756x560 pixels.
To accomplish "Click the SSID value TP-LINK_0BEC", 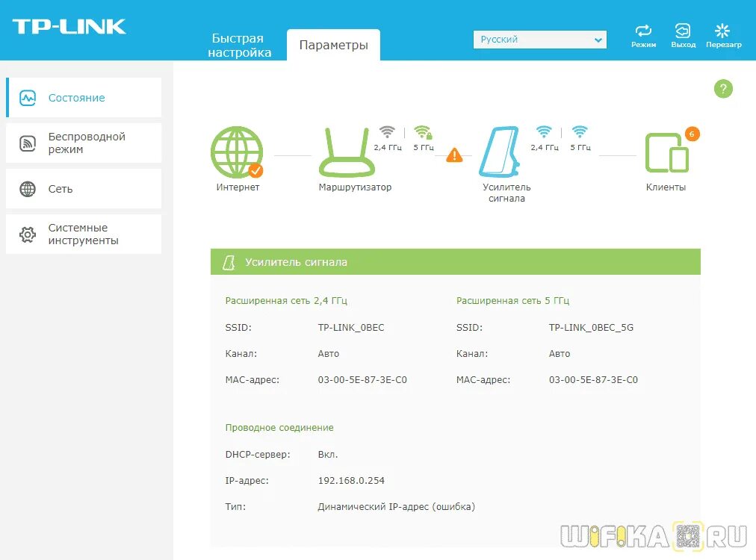I will [351, 328].
